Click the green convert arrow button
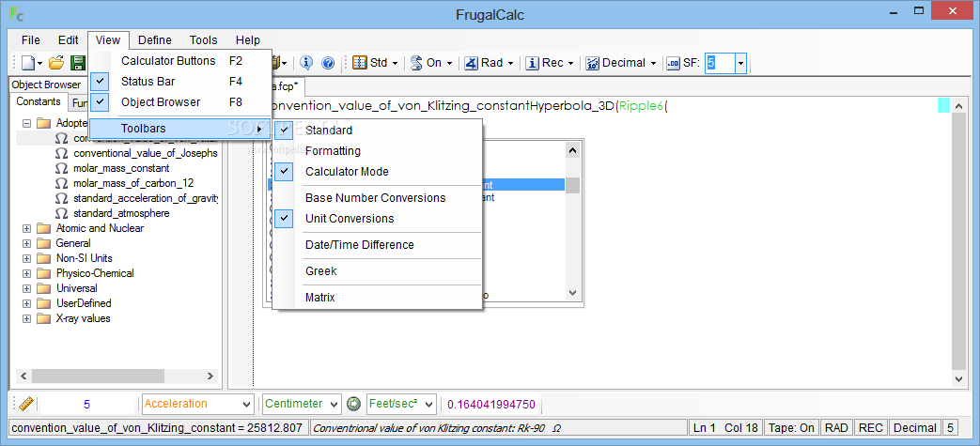980x446 pixels. pos(353,404)
